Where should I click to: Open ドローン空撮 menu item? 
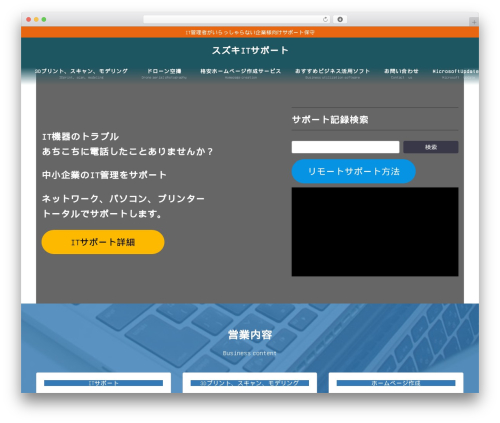(164, 73)
